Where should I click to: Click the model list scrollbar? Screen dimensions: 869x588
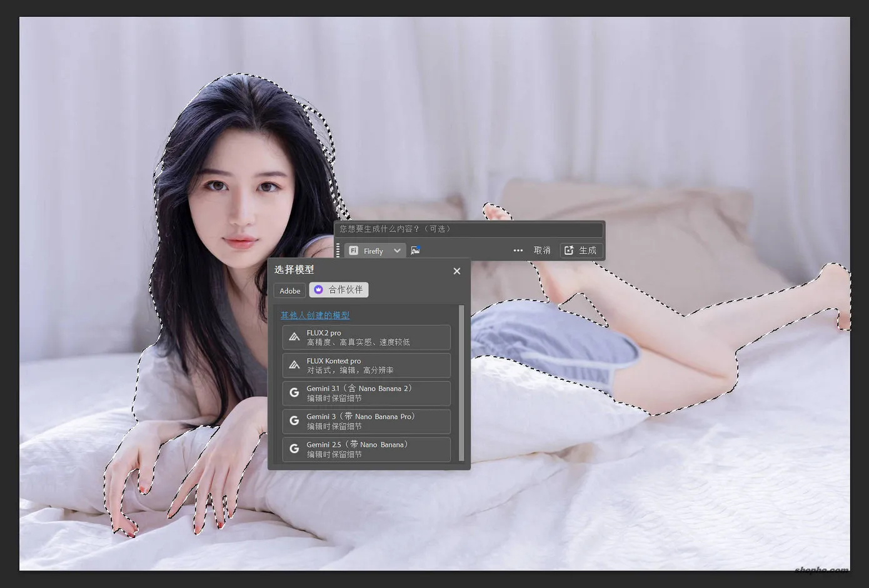(461, 383)
